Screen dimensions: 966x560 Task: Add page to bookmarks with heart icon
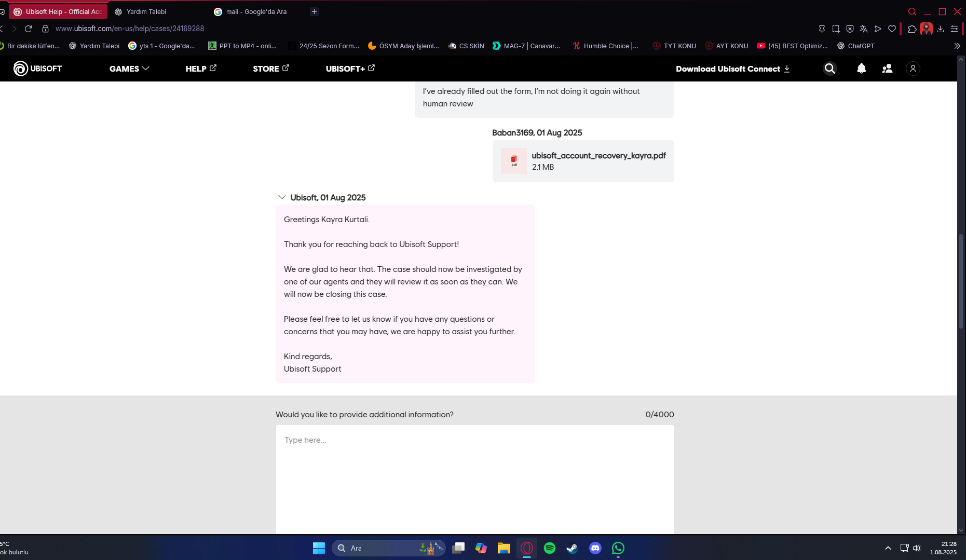[892, 29]
